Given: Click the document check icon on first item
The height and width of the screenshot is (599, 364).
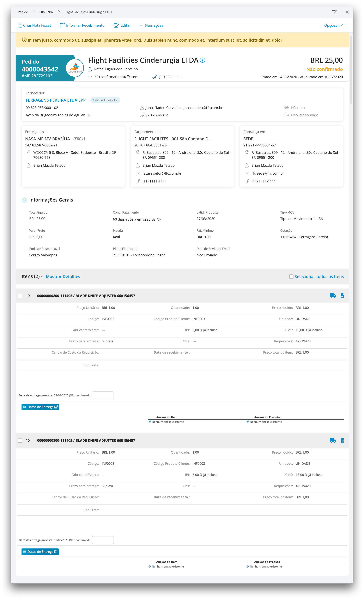Looking at the screenshot, I should pyautogui.click(x=342, y=296).
